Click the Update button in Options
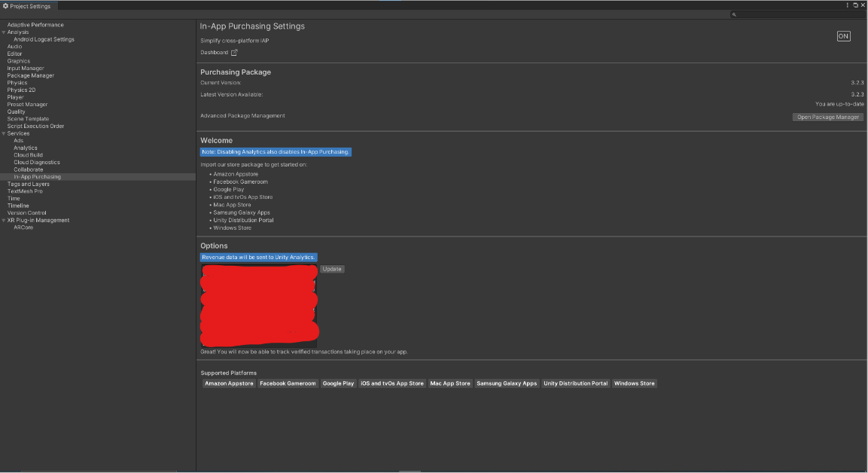Image resolution: width=868 pixels, height=473 pixels. (331, 269)
